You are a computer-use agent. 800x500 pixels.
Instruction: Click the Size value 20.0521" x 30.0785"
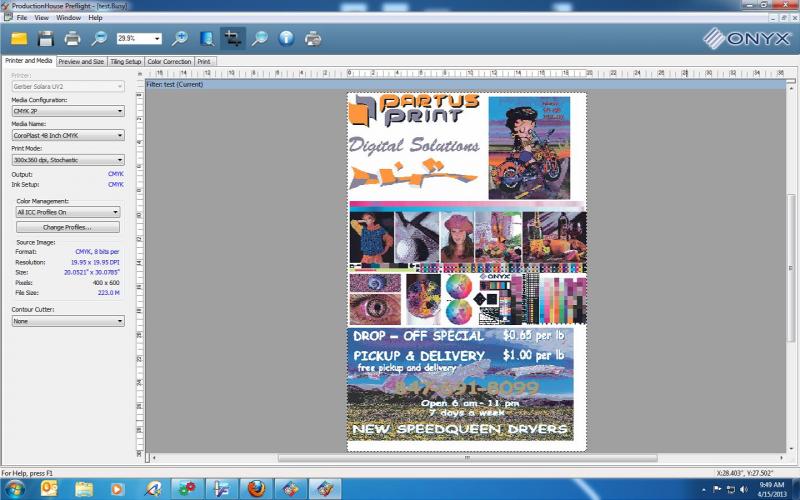[92, 272]
